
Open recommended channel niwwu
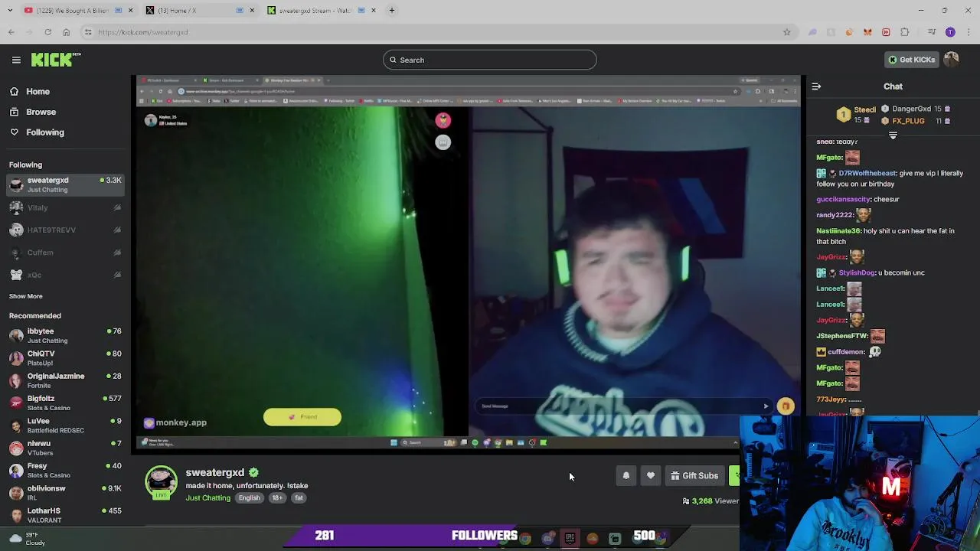(65, 448)
